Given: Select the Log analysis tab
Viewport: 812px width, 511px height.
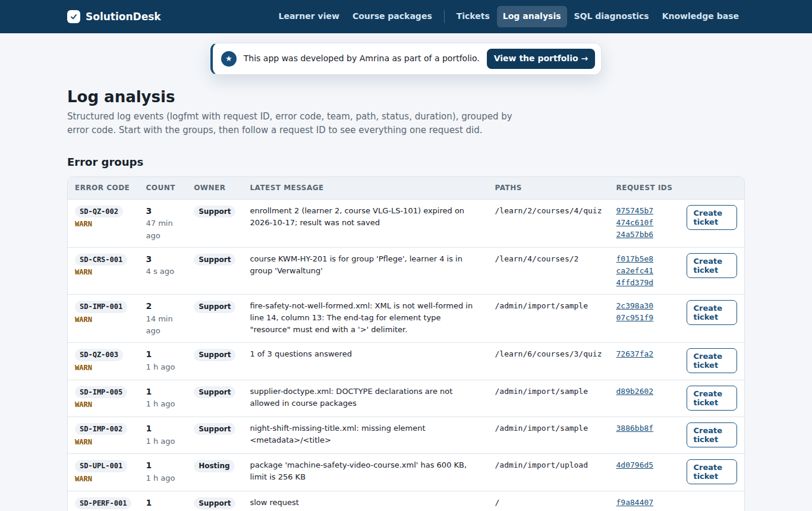Looking at the screenshot, I should [532, 17].
